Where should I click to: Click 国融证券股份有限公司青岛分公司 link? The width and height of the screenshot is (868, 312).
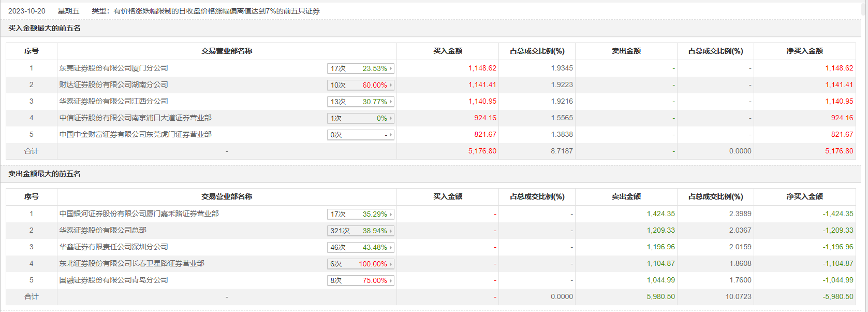[x=113, y=280]
